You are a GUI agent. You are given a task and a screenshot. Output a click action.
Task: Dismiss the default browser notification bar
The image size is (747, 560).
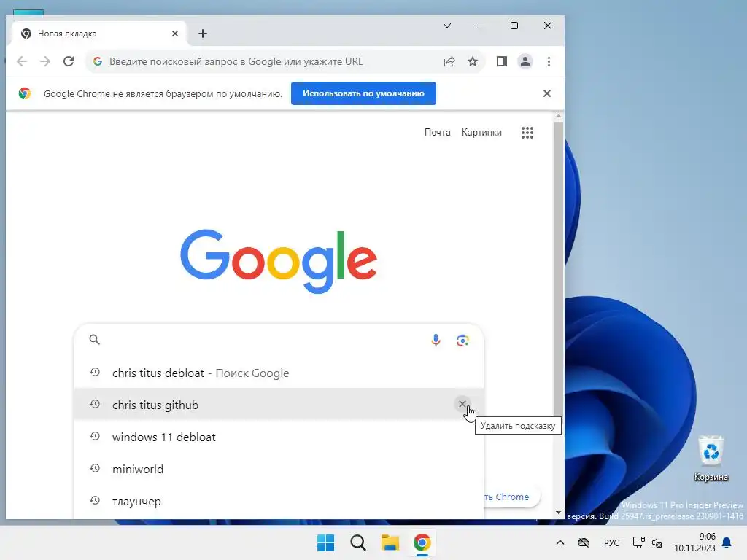(547, 93)
